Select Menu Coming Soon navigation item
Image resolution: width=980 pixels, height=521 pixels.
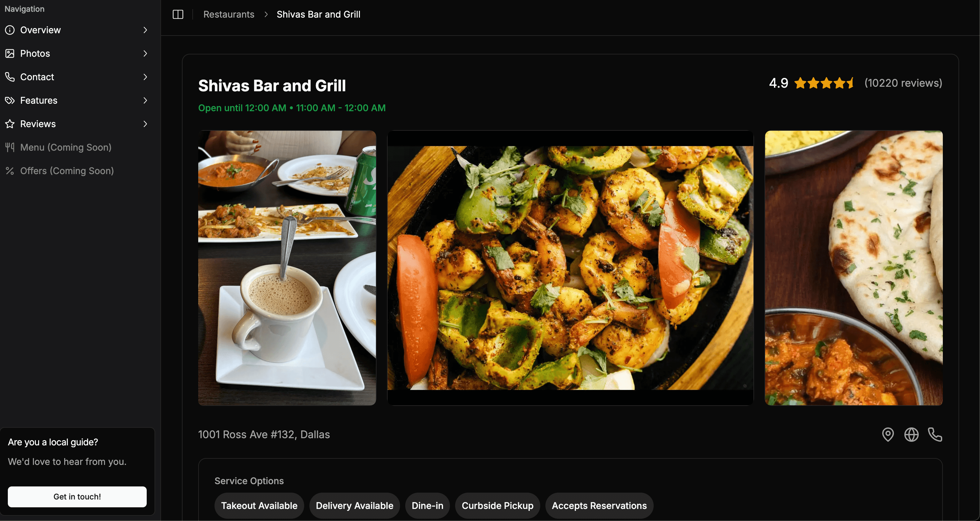tap(66, 147)
